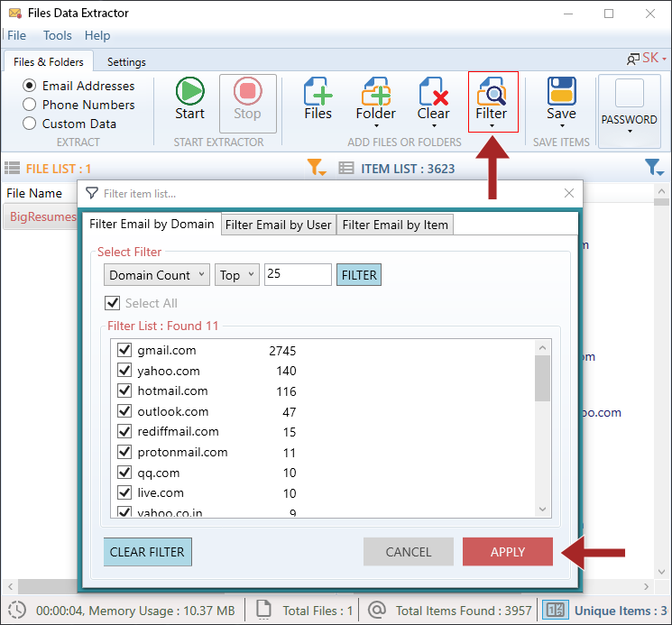The height and width of the screenshot is (625, 672).
Task: Select Filter Email by Item tab
Action: pyautogui.click(x=395, y=225)
